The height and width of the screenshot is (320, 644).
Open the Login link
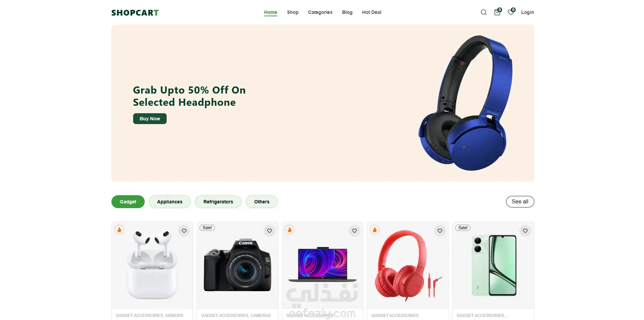[527, 12]
